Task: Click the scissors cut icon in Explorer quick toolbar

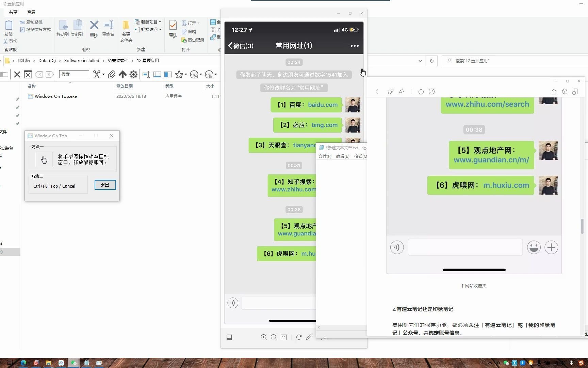Action: (x=97, y=74)
